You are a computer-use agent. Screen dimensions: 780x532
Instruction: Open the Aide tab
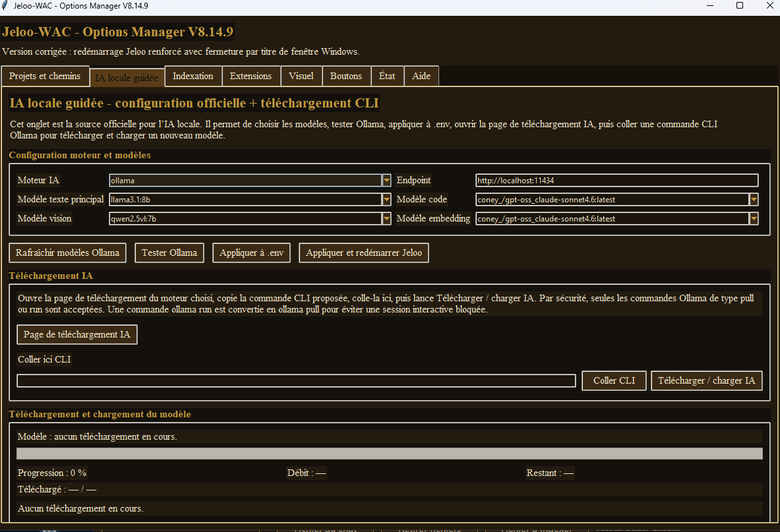(421, 76)
